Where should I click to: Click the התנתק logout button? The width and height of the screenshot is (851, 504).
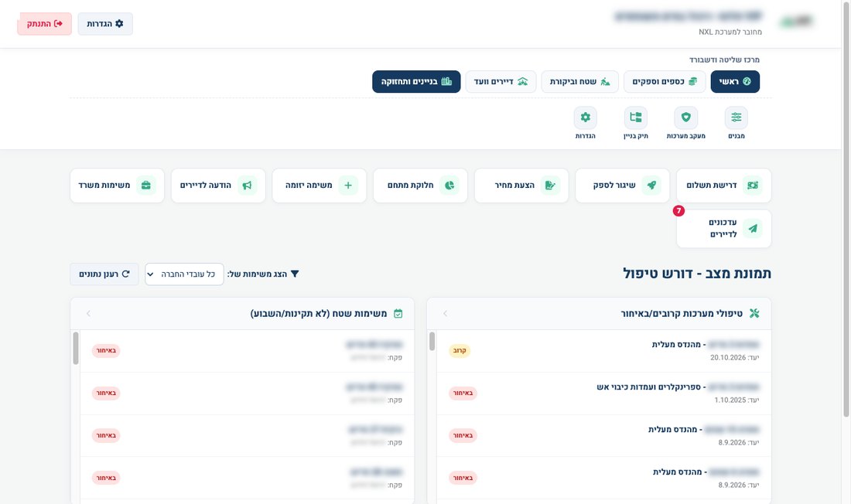45,24
